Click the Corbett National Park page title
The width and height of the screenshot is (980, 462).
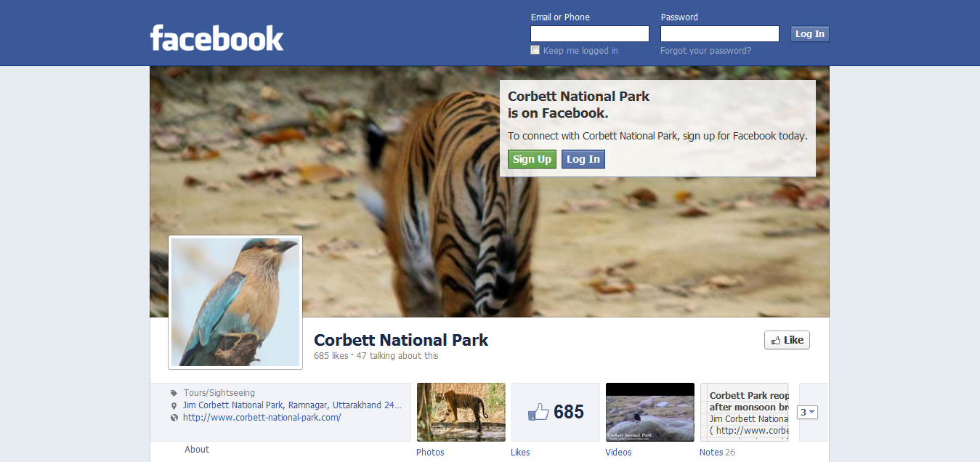[x=401, y=340]
